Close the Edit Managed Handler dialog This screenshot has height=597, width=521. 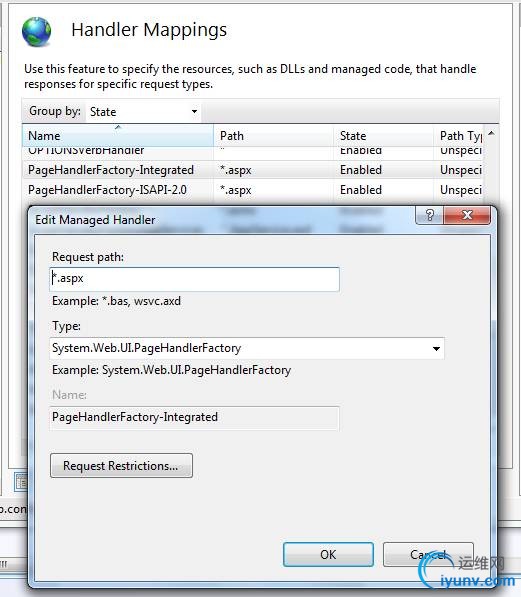click(467, 215)
